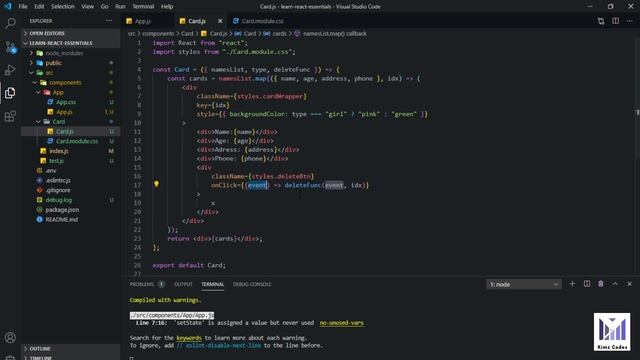Screen dimensions: 640x360
Task: Open the Help menu
Action: coord(167,7)
